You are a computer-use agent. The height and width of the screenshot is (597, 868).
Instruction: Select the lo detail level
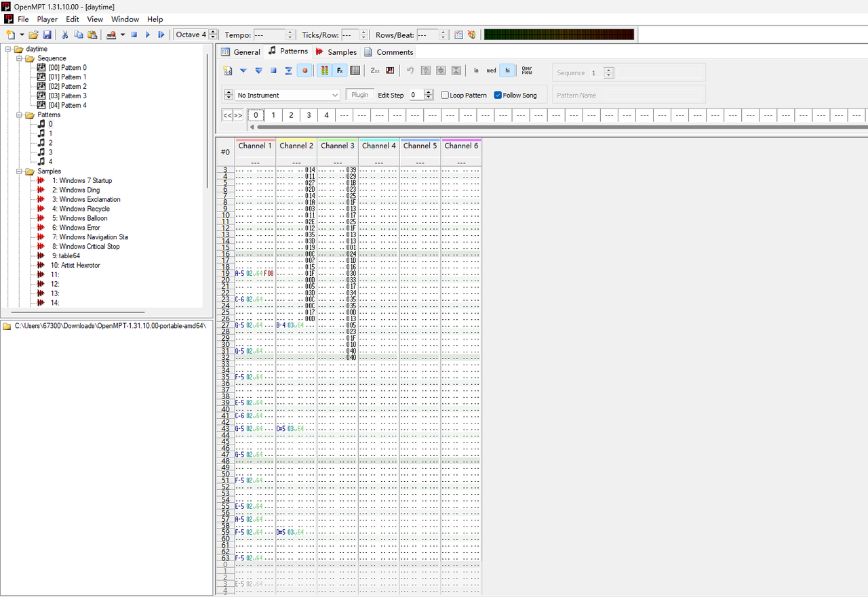pos(476,70)
